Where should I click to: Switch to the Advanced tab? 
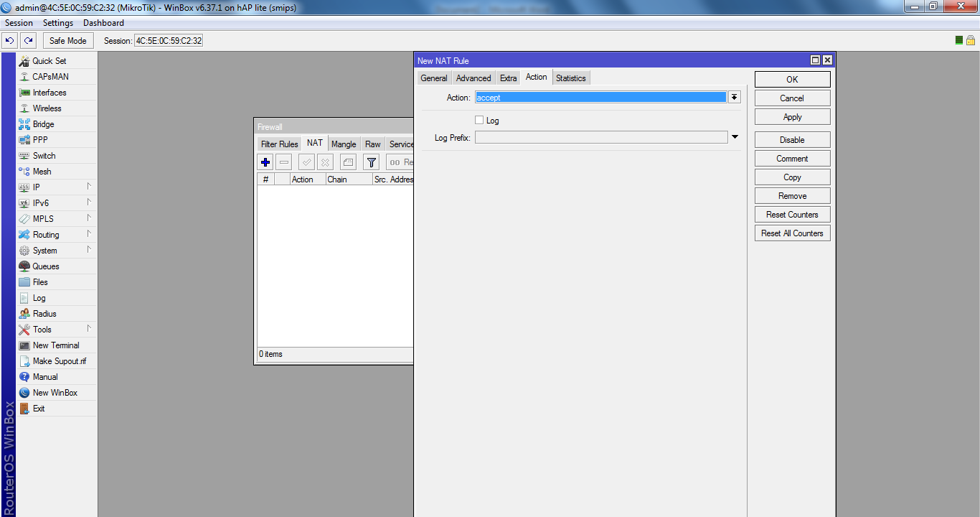(x=473, y=78)
